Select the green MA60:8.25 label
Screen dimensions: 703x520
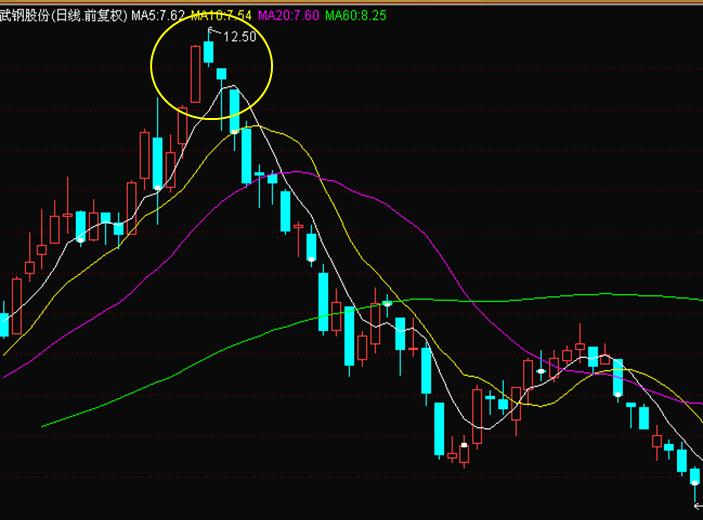click(x=356, y=16)
